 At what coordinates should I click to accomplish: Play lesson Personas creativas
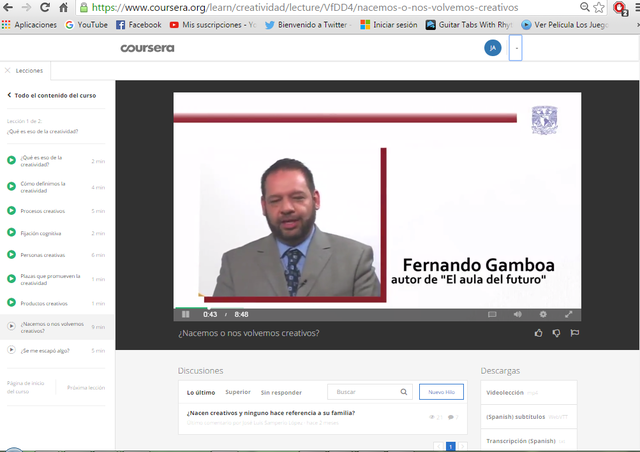click(x=56, y=255)
